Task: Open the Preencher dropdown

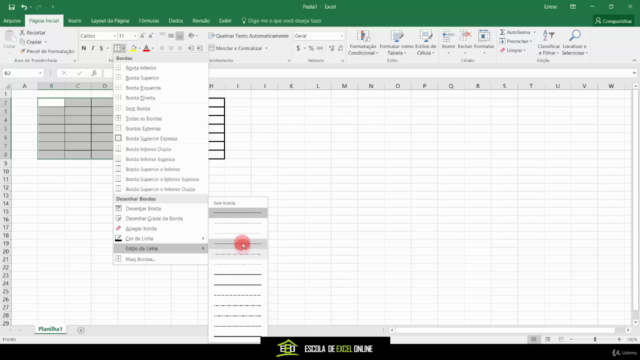Action: pos(531,41)
